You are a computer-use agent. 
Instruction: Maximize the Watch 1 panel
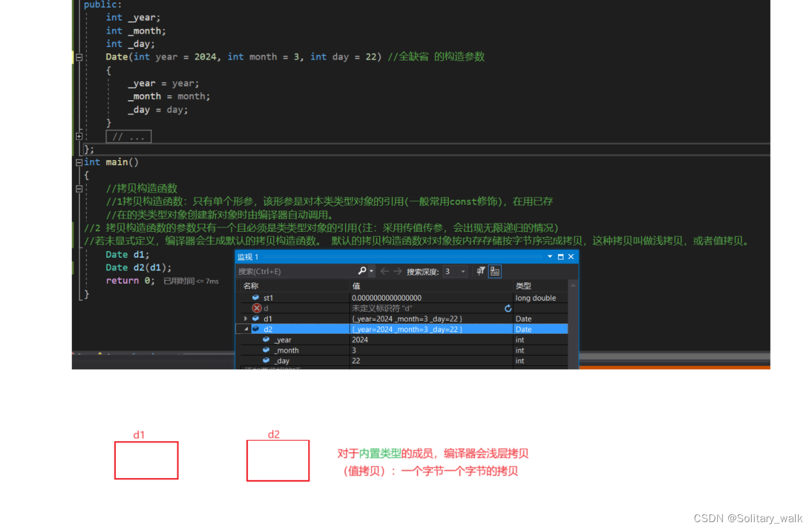coord(560,257)
